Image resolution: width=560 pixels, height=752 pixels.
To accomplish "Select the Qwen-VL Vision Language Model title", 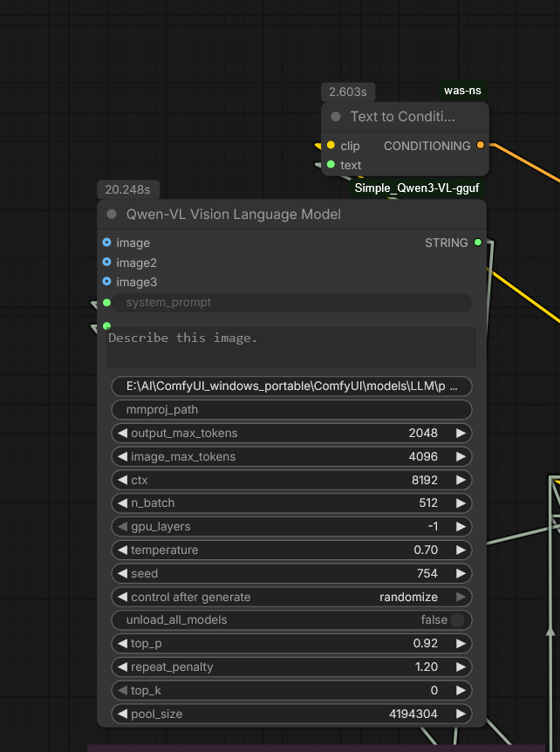I will 234,215.
